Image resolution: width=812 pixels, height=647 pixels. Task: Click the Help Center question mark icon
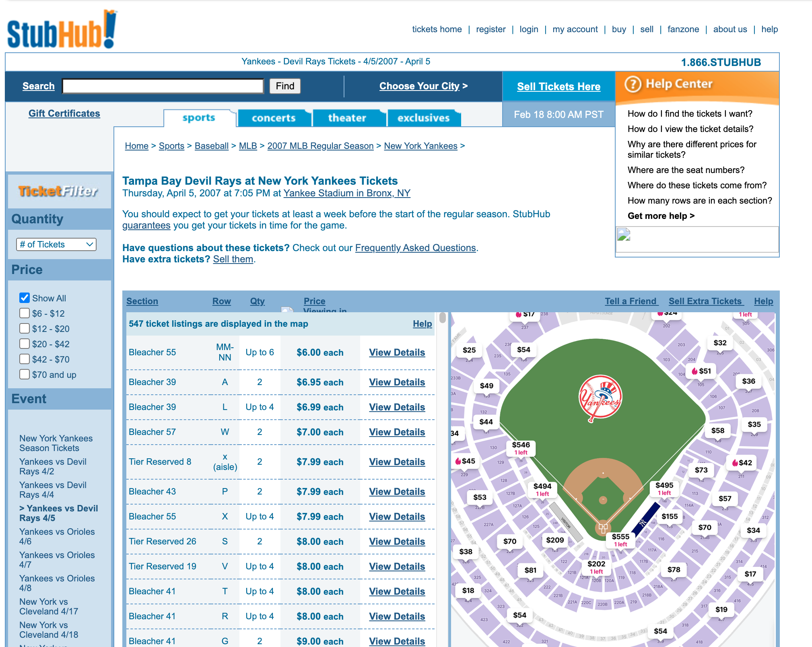[x=633, y=84]
